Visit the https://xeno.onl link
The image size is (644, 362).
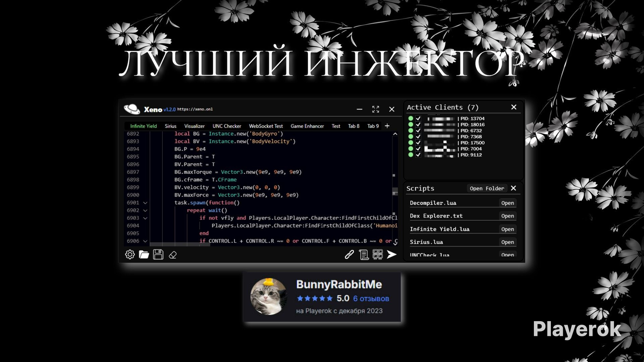(x=195, y=109)
